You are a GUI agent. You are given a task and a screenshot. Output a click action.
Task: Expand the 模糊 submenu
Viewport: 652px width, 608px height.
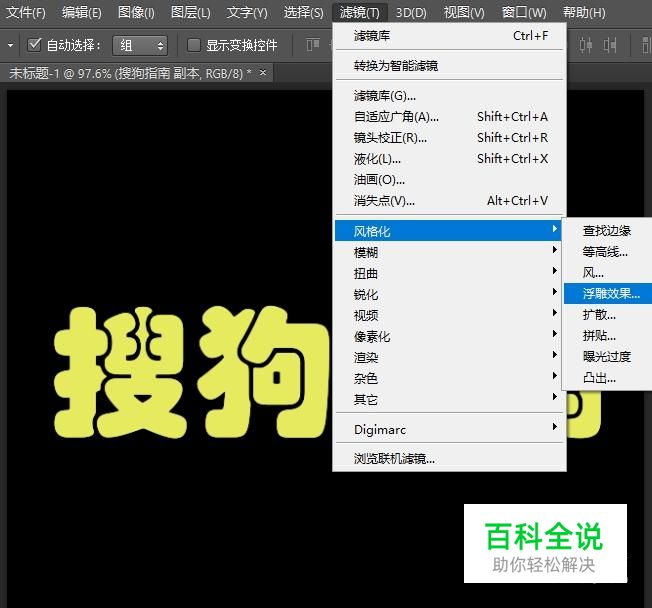449,252
